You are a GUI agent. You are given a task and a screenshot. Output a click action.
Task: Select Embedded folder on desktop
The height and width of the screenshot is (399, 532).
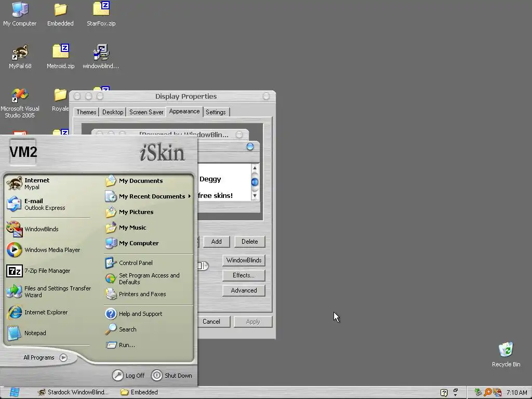60,14
